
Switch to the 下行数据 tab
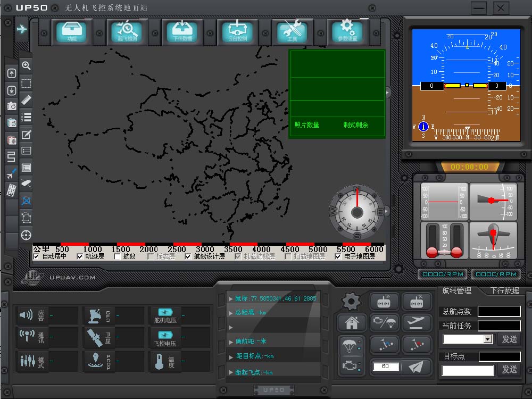click(504, 291)
